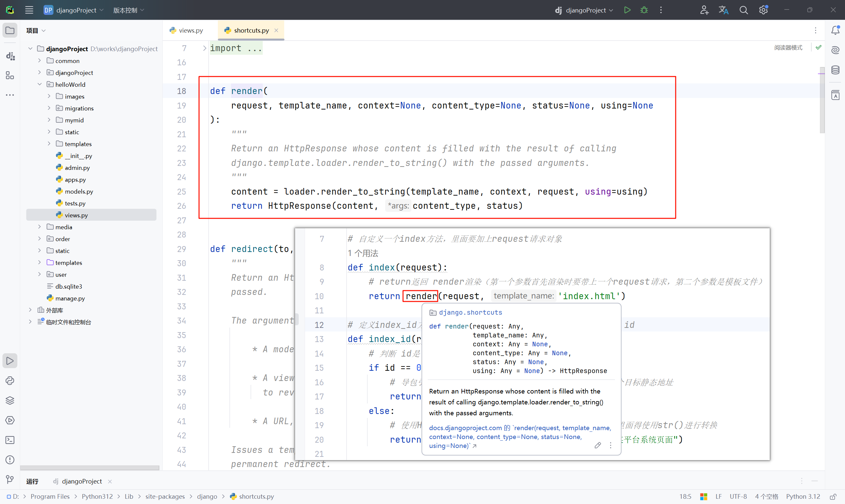Click the edit pencil in documentation popup
Image resolution: width=845 pixels, height=504 pixels.
click(x=598, y=445)
